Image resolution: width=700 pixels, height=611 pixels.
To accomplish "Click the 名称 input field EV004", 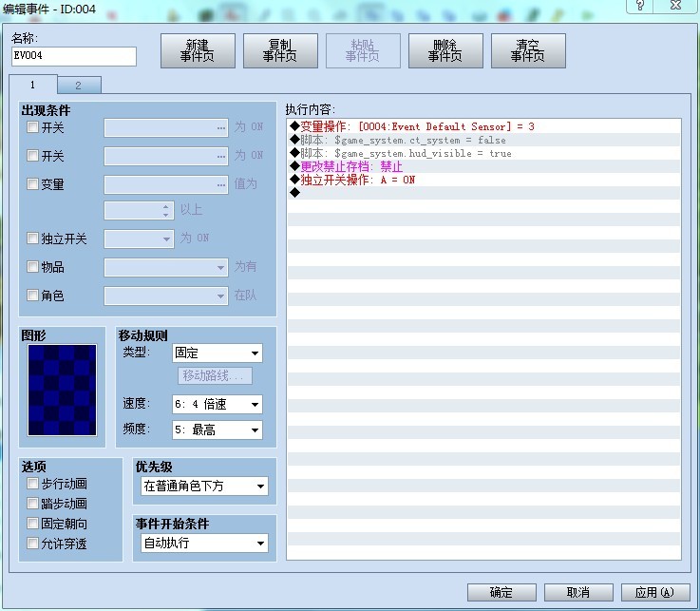I will 74,56.
